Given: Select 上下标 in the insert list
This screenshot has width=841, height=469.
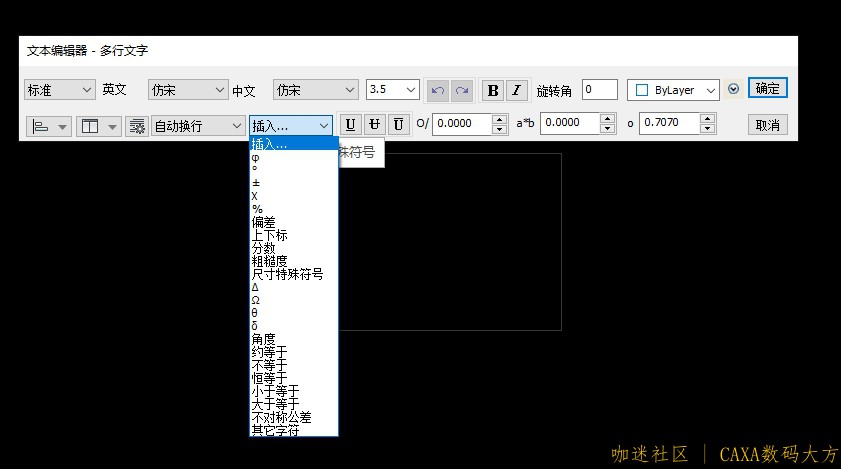Looking at the screenshot, I should click(270, 235).
